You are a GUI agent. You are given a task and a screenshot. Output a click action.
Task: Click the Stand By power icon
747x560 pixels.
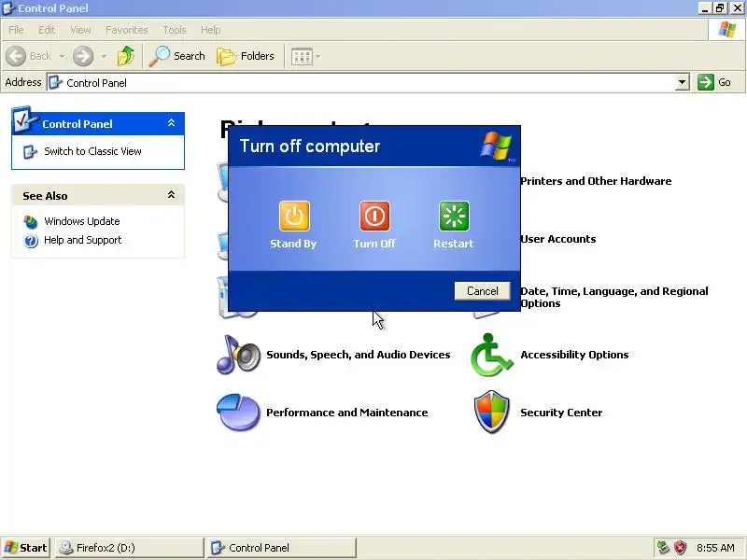[x=294, y=216]
